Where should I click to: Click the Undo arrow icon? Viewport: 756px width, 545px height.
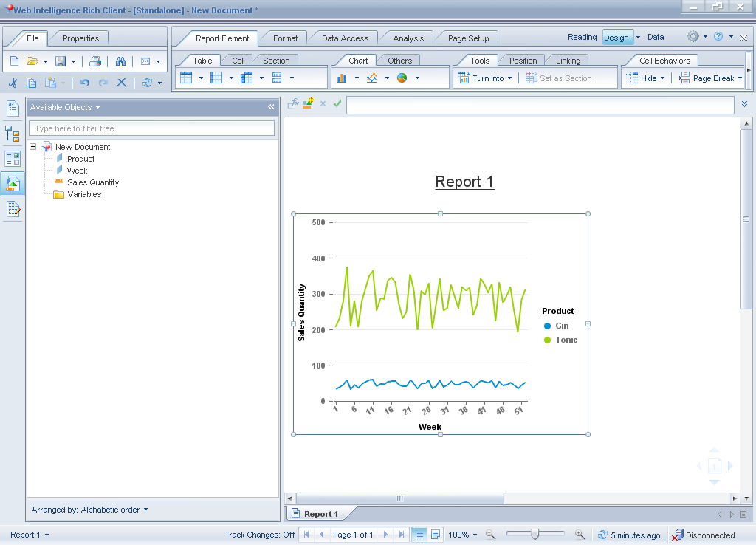pyautogui.click(x=85, y=83)
